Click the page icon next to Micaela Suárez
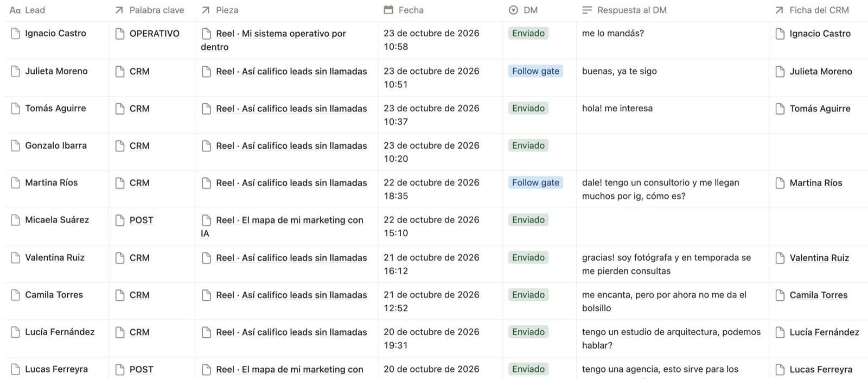Image resolution: width=868 pixels, height=379 pixels. (15, 220)
